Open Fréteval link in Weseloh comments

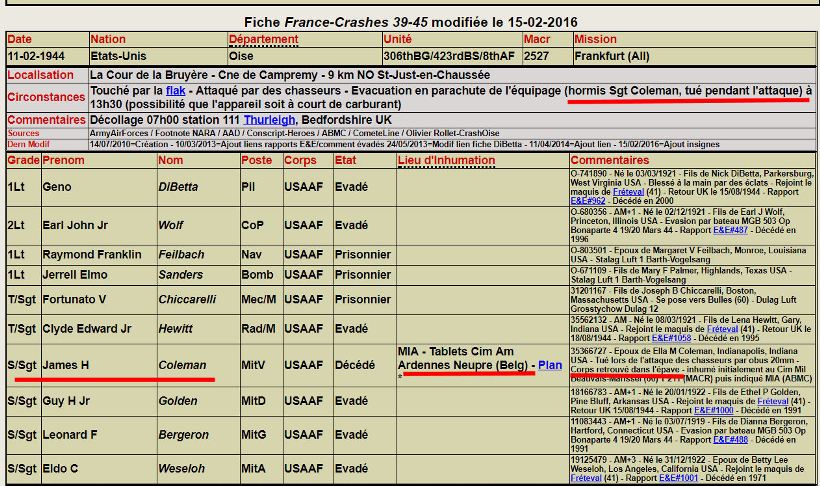coord(586,478)
